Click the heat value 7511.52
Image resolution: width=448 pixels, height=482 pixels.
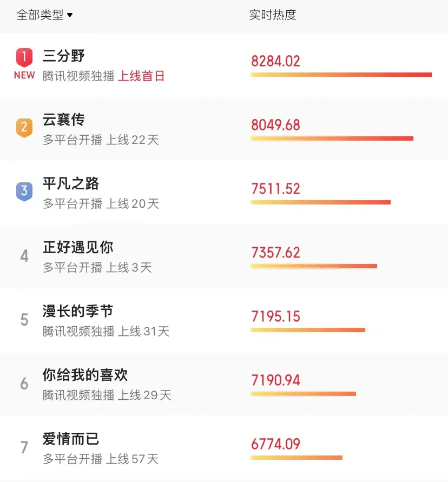pyautogui.click(x=275, y=189)
